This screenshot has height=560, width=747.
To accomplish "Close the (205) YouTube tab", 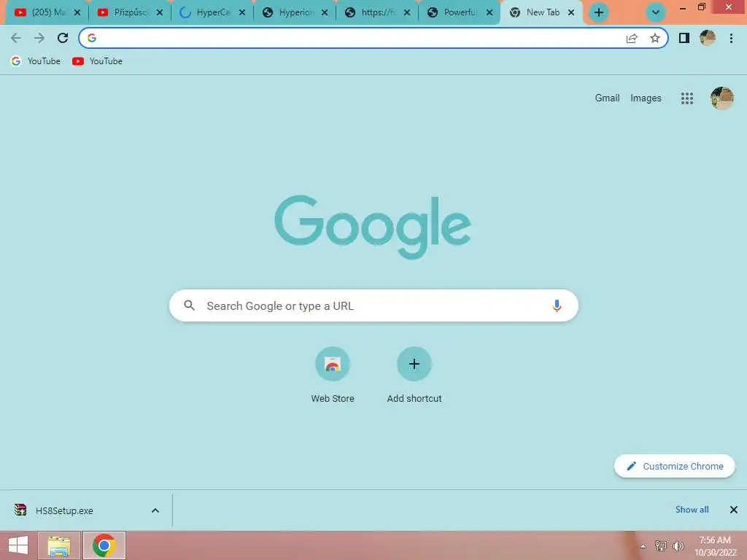I will coord(77,12).
